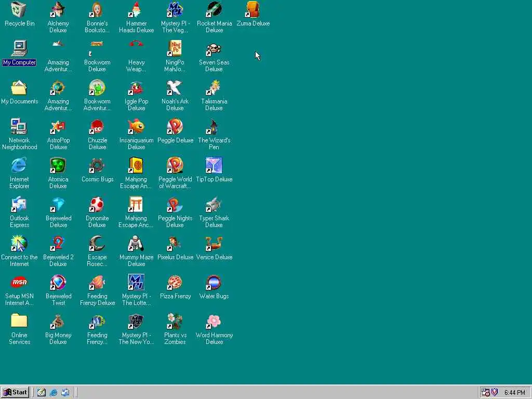Click Outlook Express desktop icon

tap(19, 205)
